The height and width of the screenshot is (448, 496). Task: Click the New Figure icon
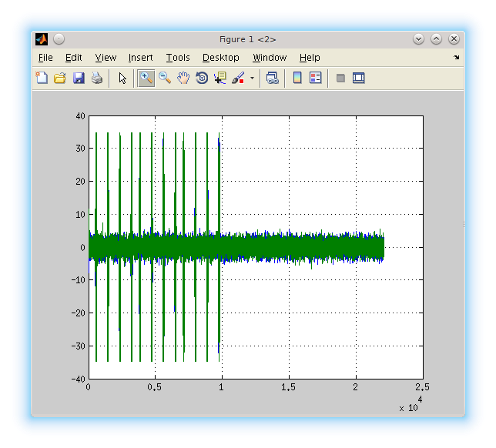coord(42,78)
